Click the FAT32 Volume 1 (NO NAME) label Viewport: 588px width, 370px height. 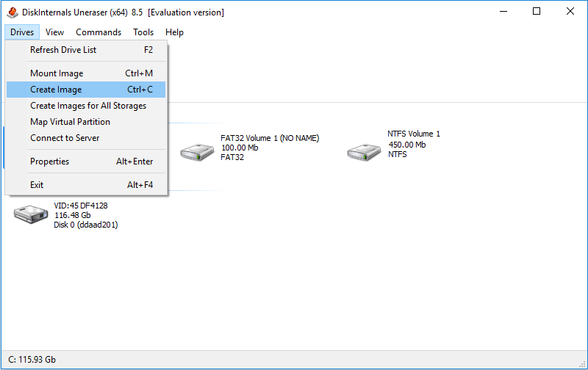point(270,138)
